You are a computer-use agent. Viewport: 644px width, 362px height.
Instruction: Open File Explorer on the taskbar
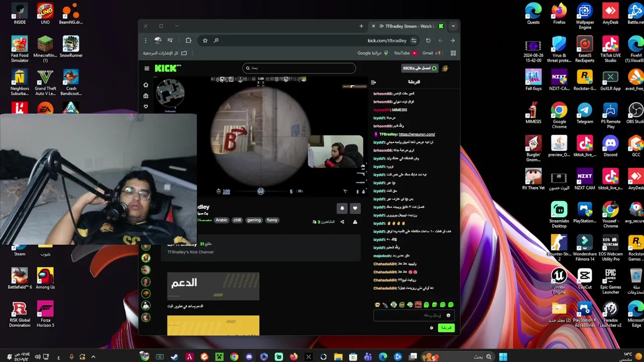pos(338,357)
